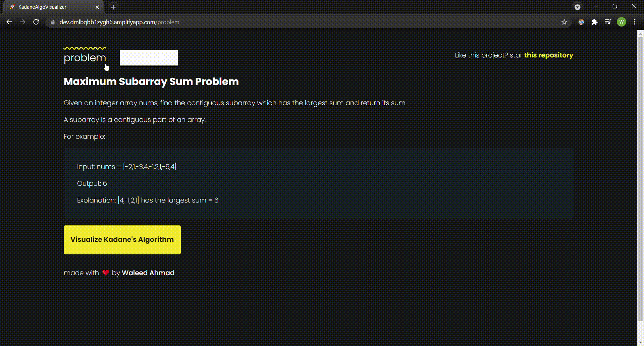Click the vertical scrollbar thumb
Screen dimensions: 644x346
click(x=640, y=179)
